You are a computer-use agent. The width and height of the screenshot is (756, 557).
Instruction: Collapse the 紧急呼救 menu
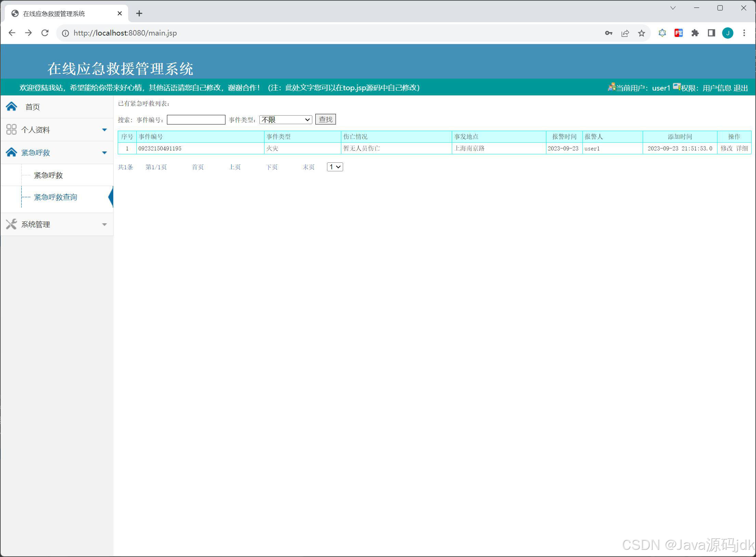(x=105, y=152)
